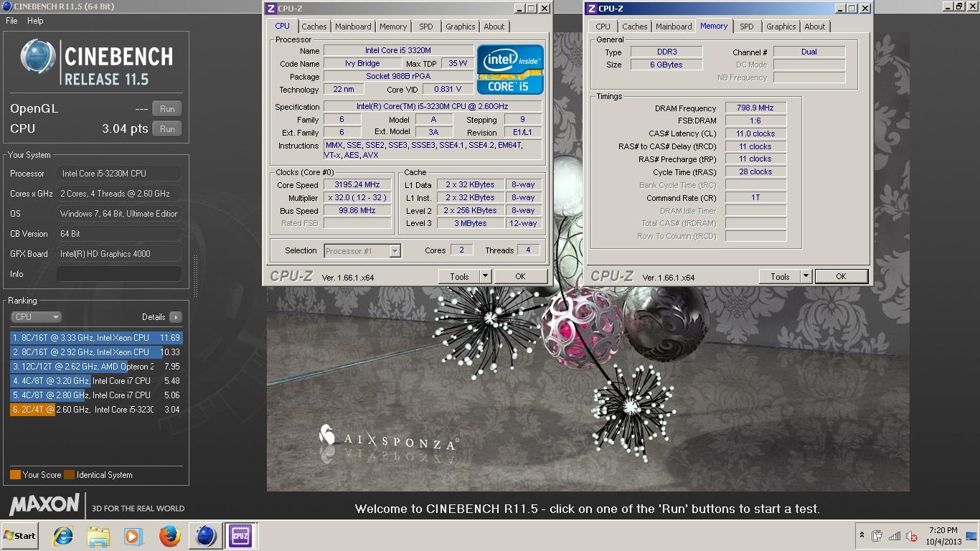
Task: Click Tools button in right CPU-Z window
Action: tap(780, 276)
